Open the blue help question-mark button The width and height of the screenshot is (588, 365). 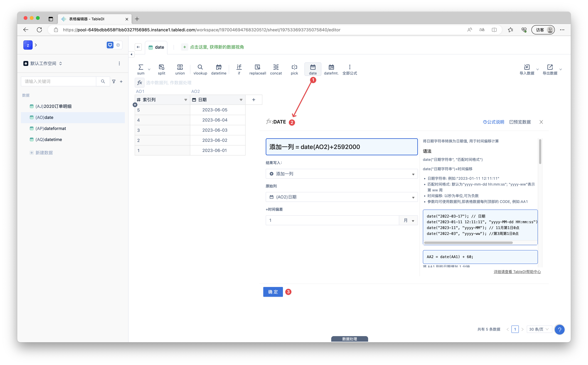560,329
